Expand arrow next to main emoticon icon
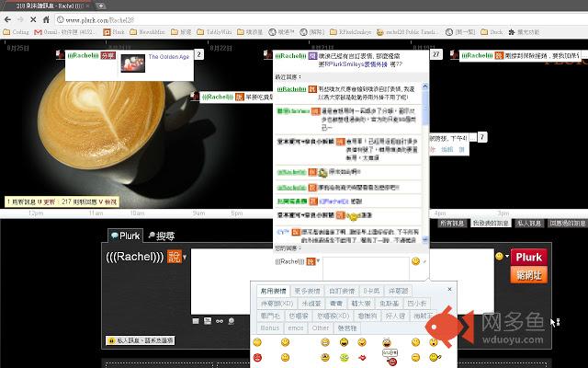The height and width of the screenshot is (368, 588). pos(507,256)
